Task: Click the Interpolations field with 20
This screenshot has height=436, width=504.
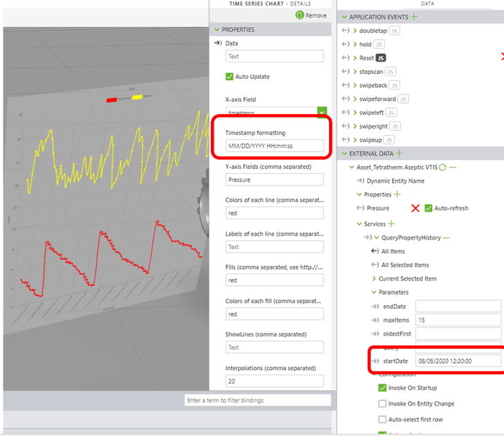Action: click(274, 381)
